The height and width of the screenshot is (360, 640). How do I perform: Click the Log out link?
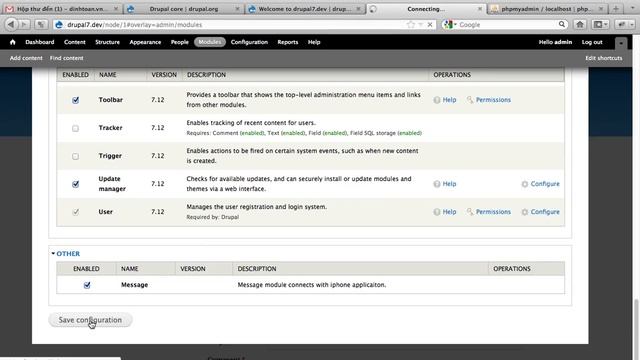pyautogui.click(x=592, y=42)
